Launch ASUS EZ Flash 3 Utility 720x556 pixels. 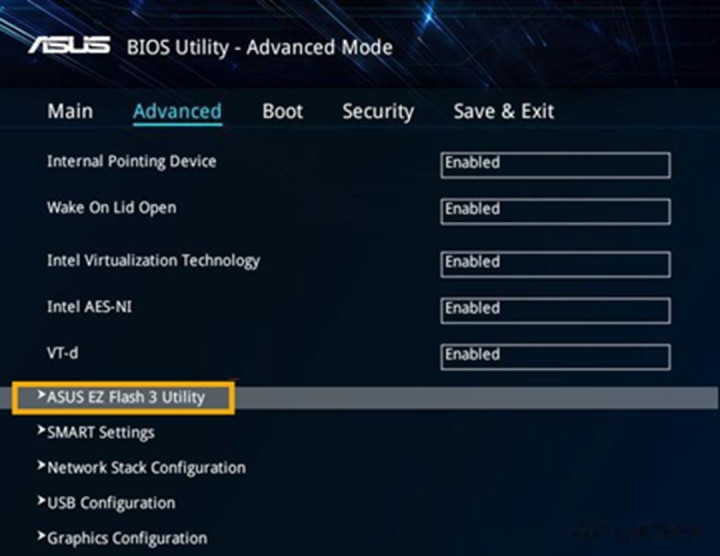click(126, 397)
